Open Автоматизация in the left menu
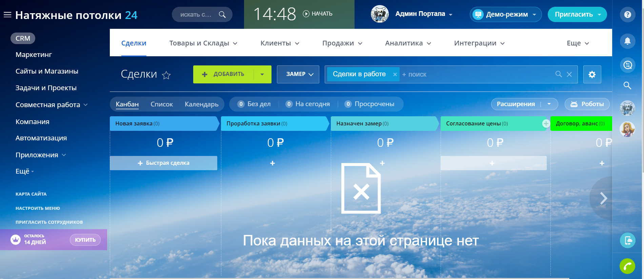Screen dimensions: 644x279 coord(41,138)
